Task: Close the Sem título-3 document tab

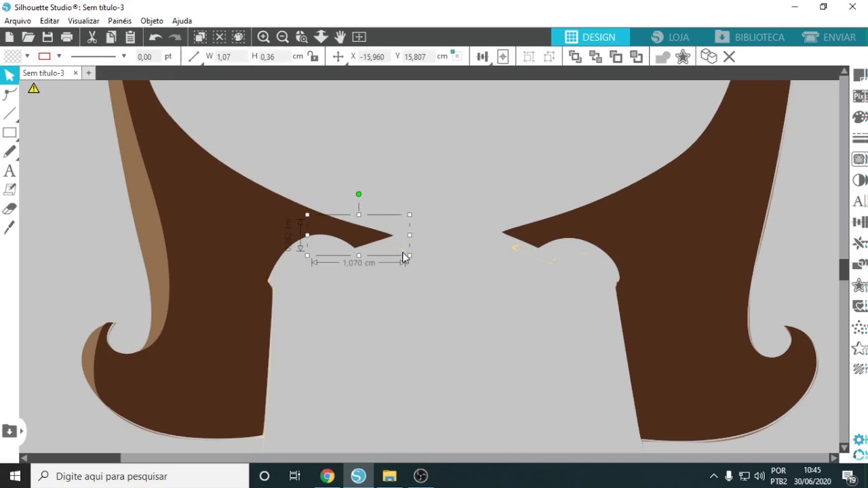Action: coord(75,73)
